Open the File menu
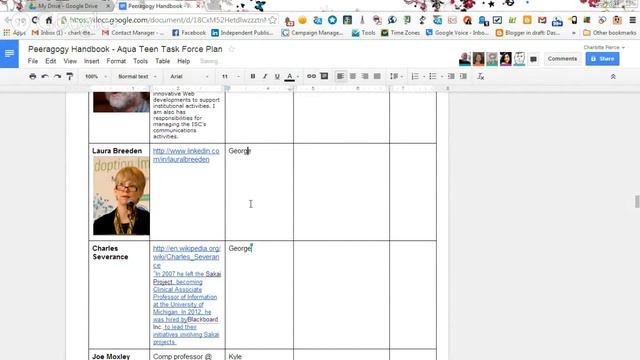 33,61
